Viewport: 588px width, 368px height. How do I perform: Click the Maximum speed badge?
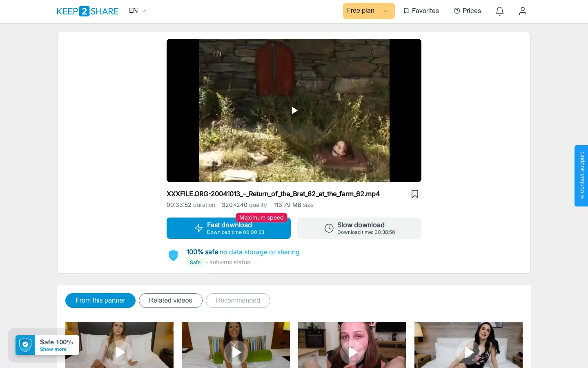click(x=261, y=218)
